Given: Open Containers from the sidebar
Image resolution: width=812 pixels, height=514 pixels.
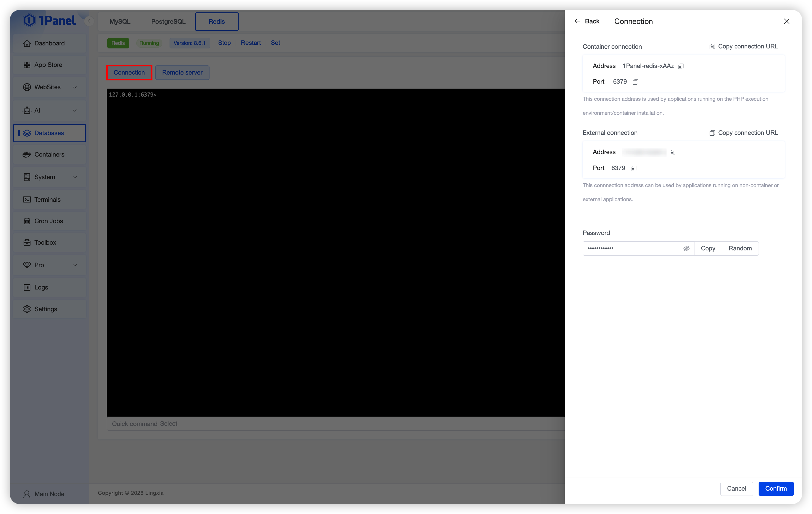Looking at the screenshot, I should (x=49, y=154).
